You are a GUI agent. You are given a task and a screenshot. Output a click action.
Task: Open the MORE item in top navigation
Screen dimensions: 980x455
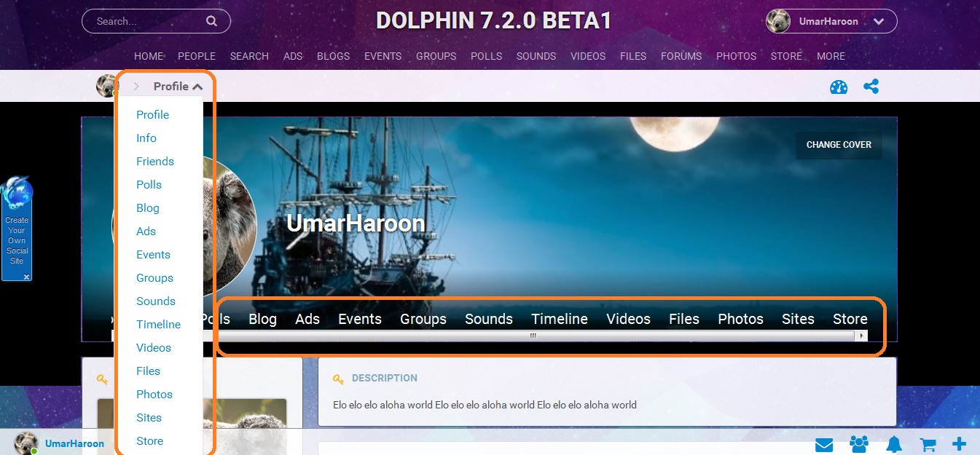[x=831, y=56]
